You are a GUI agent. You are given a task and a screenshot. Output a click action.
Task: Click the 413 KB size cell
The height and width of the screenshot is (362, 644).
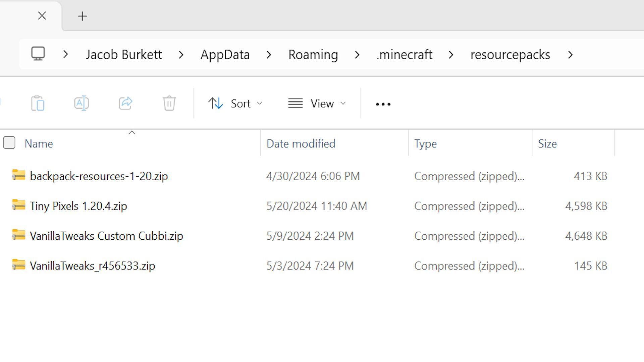590,176
